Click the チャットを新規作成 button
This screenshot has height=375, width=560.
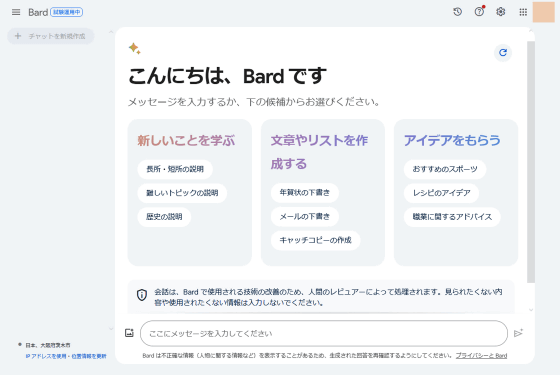click(51, 36)
